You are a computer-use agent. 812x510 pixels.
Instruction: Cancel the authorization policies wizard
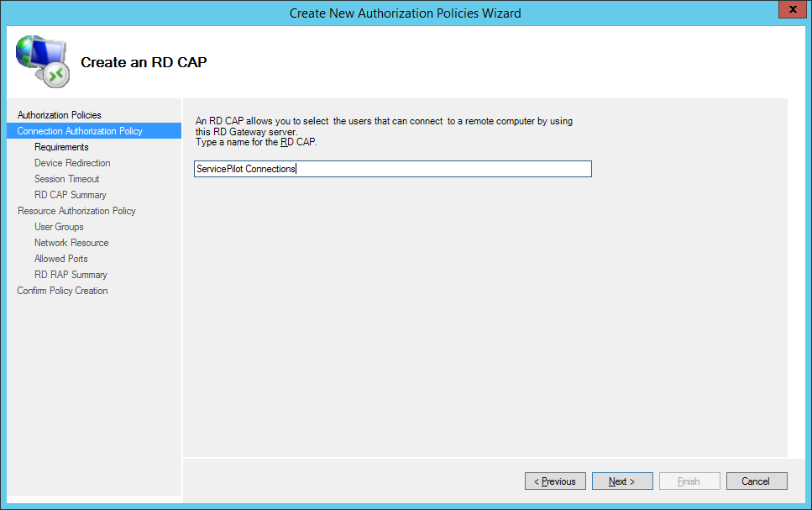(x=756, y=481)
